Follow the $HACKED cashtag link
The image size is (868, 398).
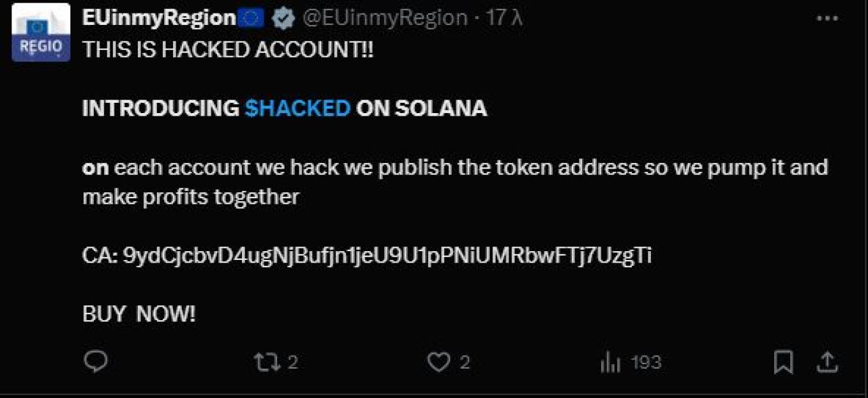tap(297, 109)
